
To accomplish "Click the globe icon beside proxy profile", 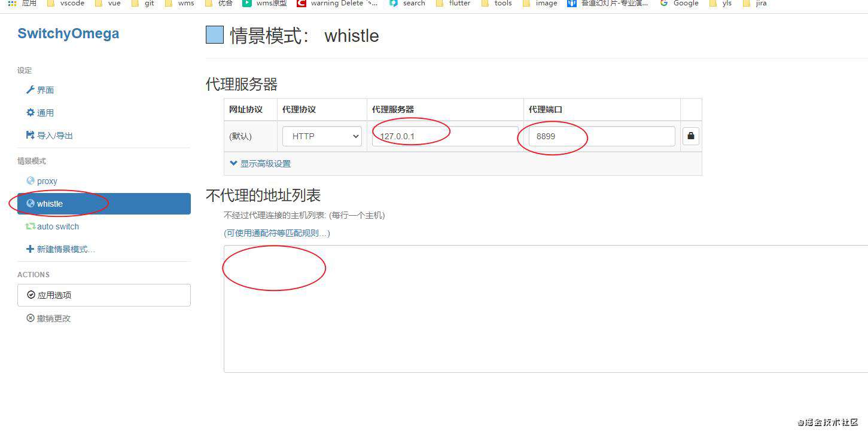I will [x=31, y=180].
